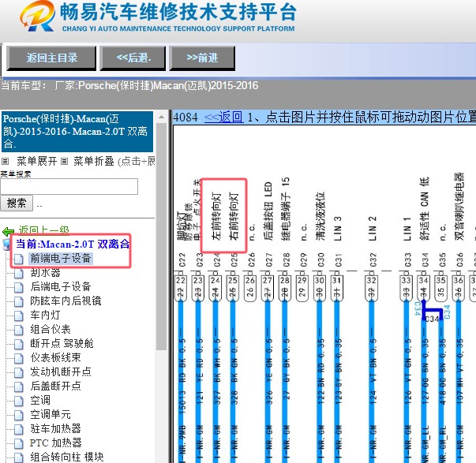Select 当前:Macan-2.0T 双离合 tree root
476x463 pixels.
click(73, 244)
